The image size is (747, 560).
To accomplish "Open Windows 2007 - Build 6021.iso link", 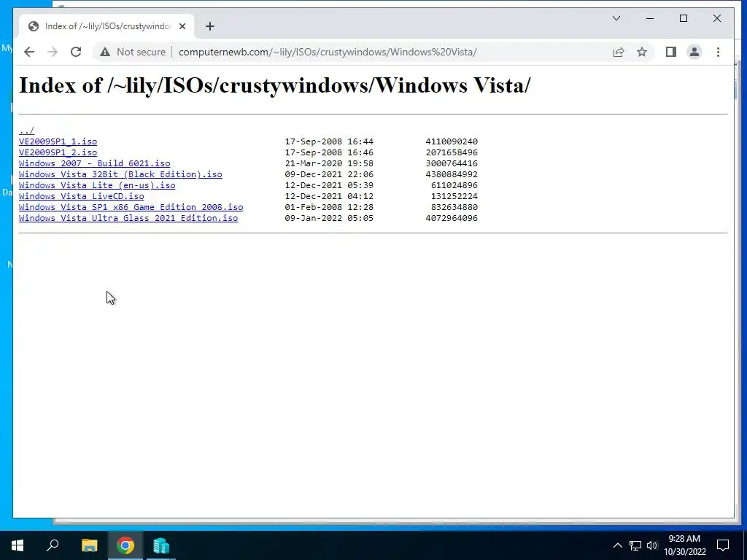I will 94,163.
